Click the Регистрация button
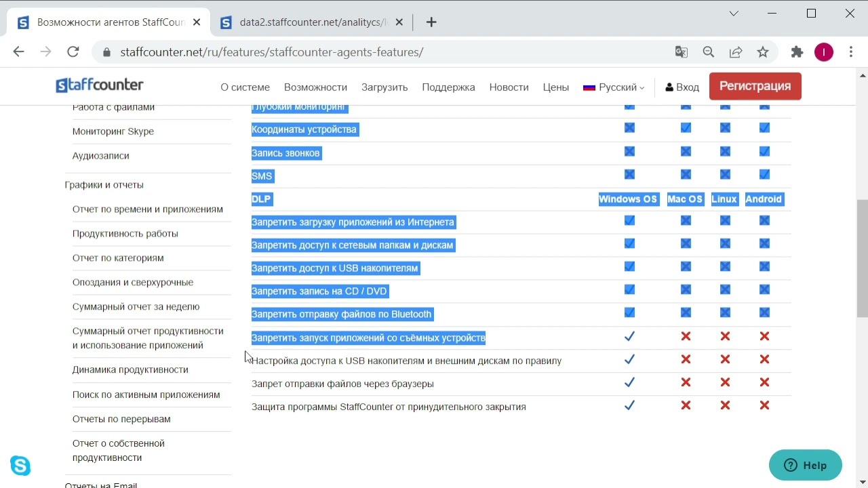This screenshot has height=488, width=868. [x=755, y=86]
